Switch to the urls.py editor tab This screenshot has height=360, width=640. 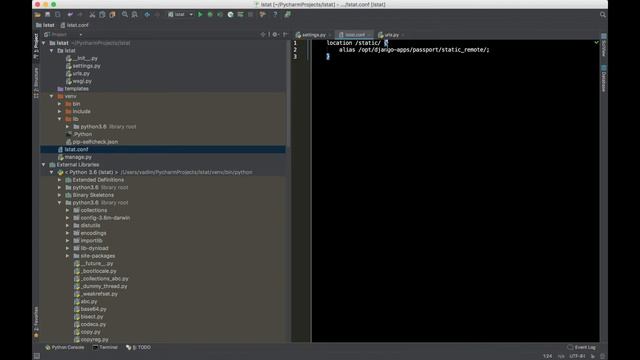point(390,35)
